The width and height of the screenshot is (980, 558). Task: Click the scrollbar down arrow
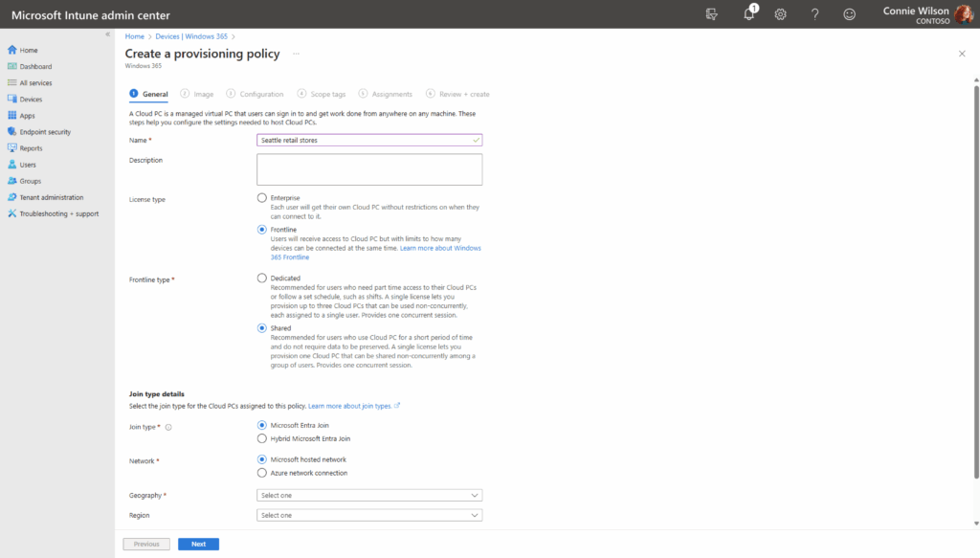[x=976, y=524]
